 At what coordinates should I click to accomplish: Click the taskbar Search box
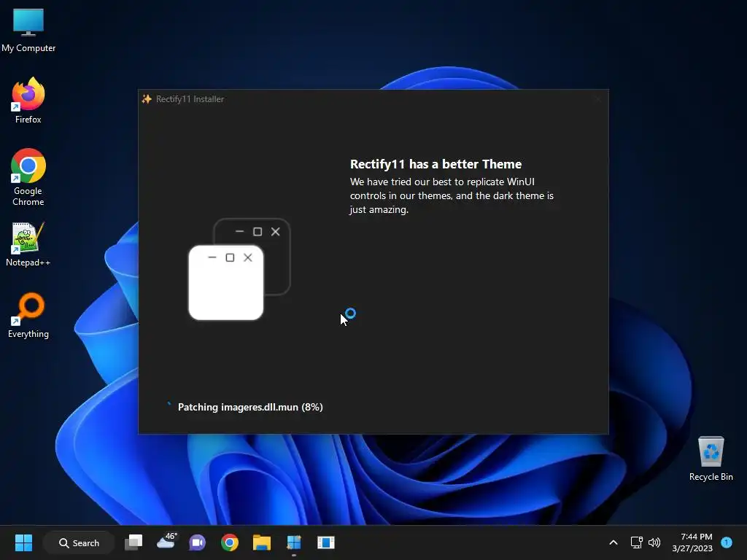click(x=79, y=542)
